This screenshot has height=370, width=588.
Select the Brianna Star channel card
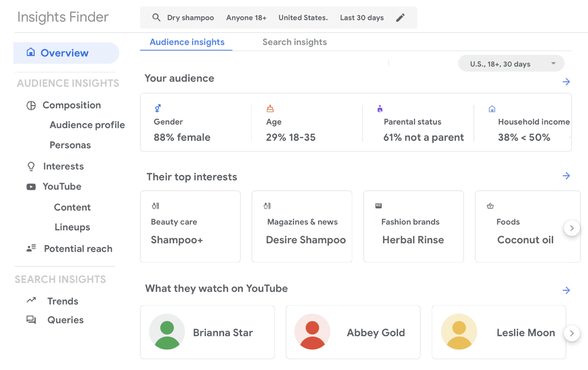pos(207,332)
